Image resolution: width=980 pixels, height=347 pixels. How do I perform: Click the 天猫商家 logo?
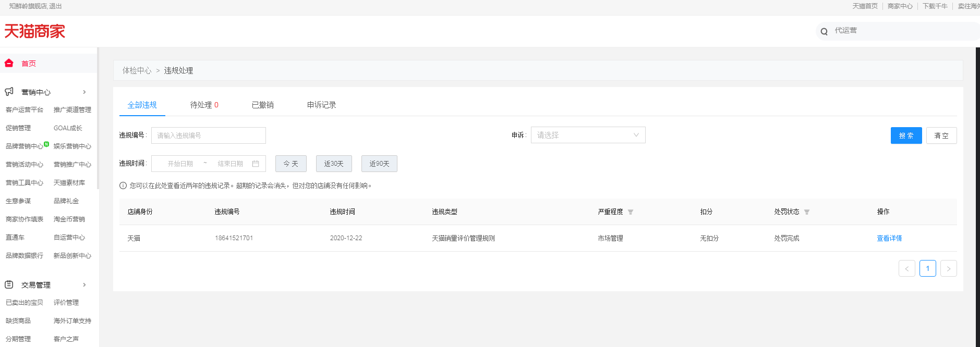coord(34,31)
